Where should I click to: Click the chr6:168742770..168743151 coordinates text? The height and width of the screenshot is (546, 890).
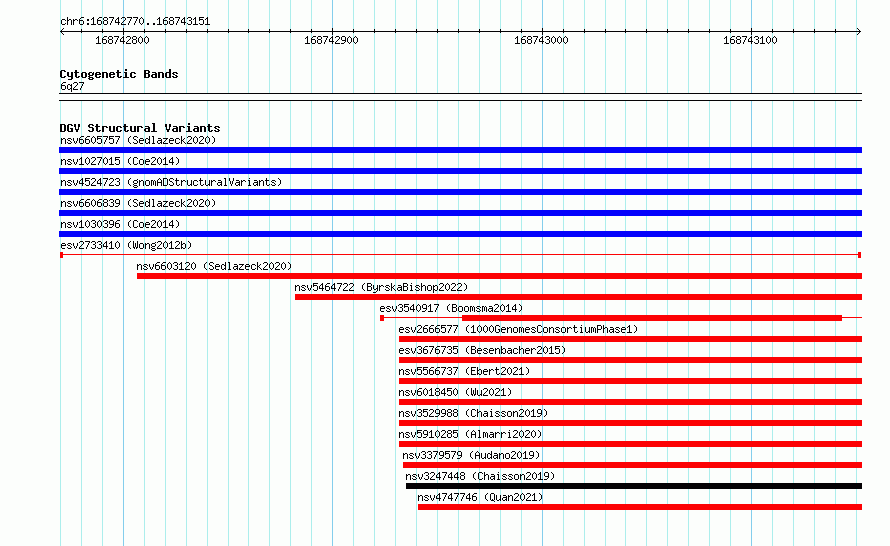135,22
